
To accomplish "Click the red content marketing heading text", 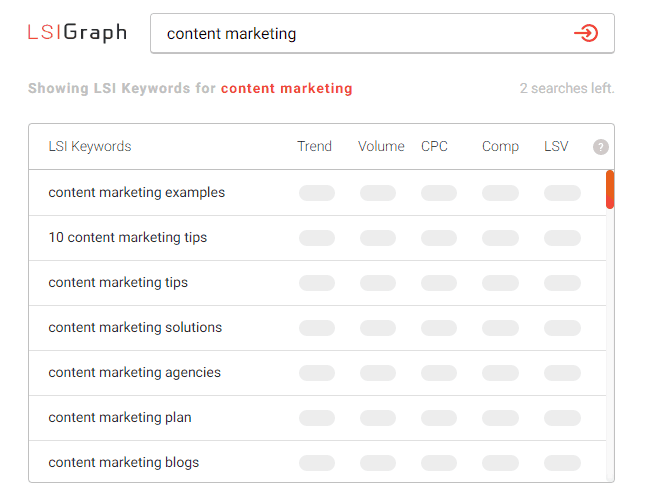I will tap(286, 89).
